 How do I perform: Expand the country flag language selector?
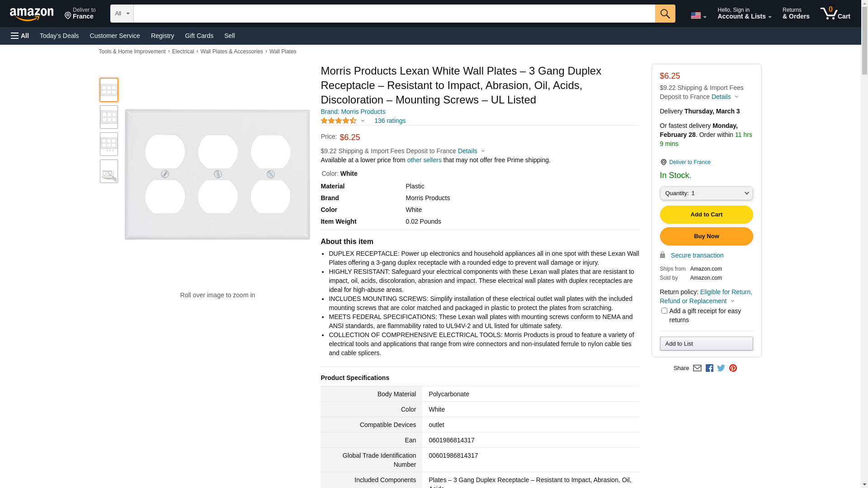(698, 16)
